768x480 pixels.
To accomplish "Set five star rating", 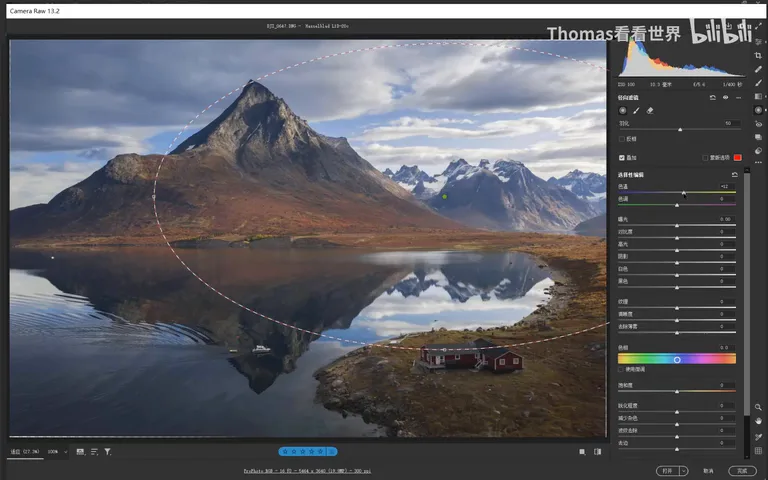I will [320, 452].
